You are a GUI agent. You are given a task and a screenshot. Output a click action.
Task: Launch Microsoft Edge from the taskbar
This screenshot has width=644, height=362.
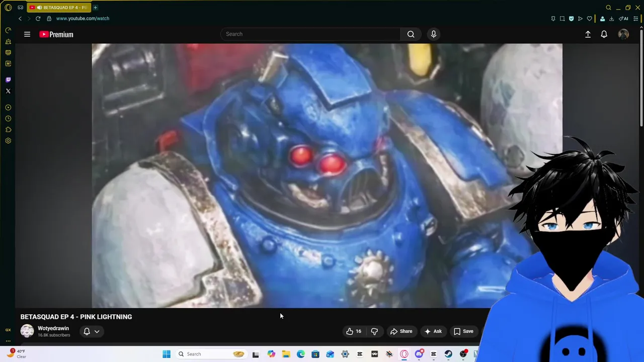(301, 354)
